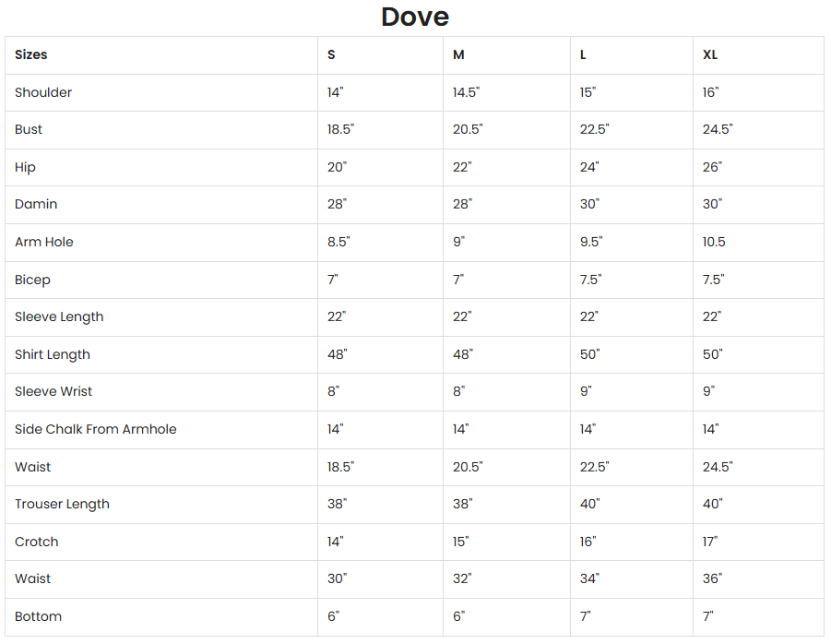Click the Sizes column header
This screenshot has width=831, height=644.
coord(31,54)
